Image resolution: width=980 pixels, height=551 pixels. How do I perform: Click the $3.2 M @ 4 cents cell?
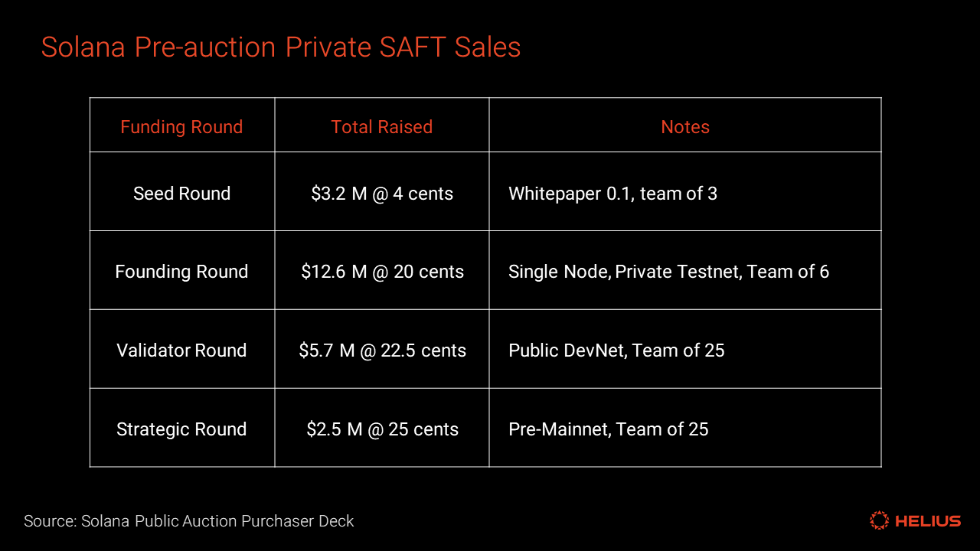click(381, 194)
